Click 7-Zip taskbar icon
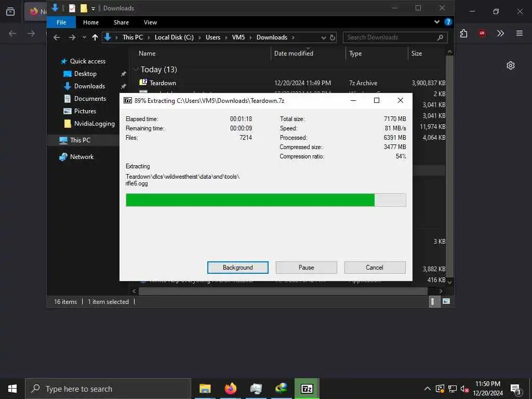This screenshot has width=532, height=399. (307, 389)
